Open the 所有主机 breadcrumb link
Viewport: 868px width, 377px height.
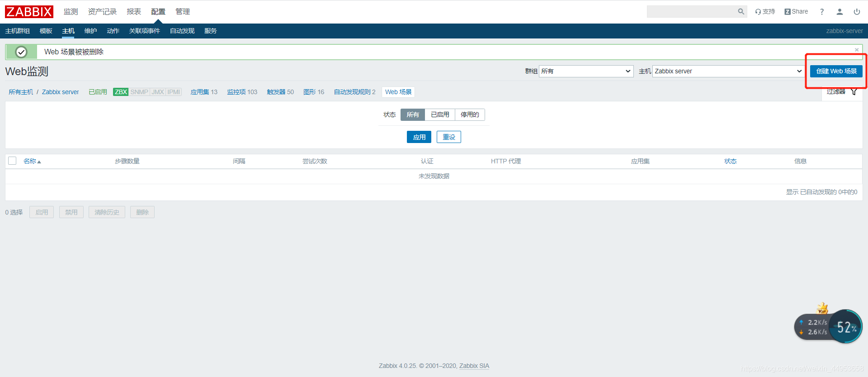click(x=21, y=92)
